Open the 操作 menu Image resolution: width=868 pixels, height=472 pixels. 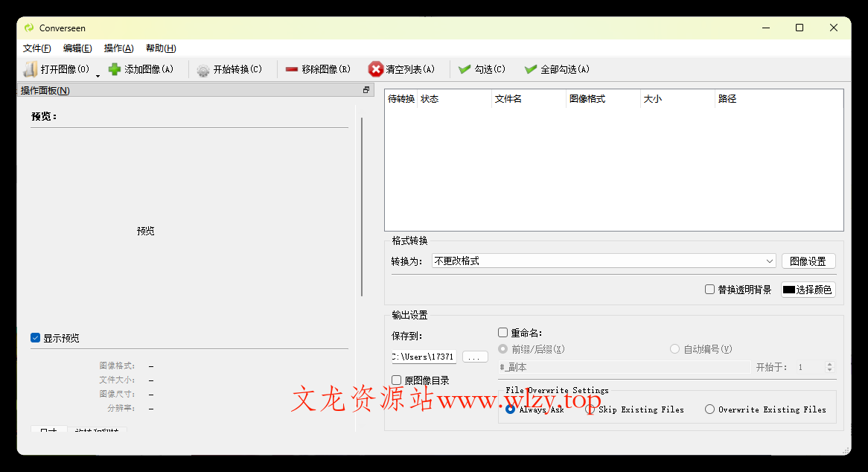[118, 48]
